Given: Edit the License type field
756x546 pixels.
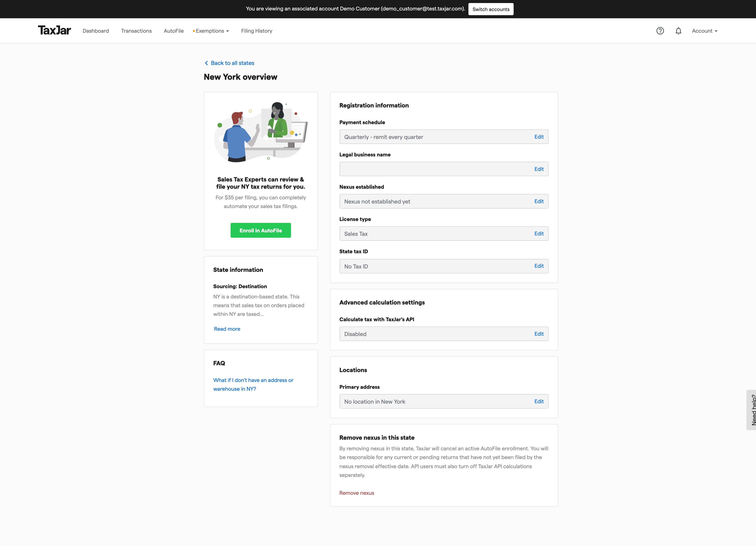Looking at the screenshot, I should (539, 234).
